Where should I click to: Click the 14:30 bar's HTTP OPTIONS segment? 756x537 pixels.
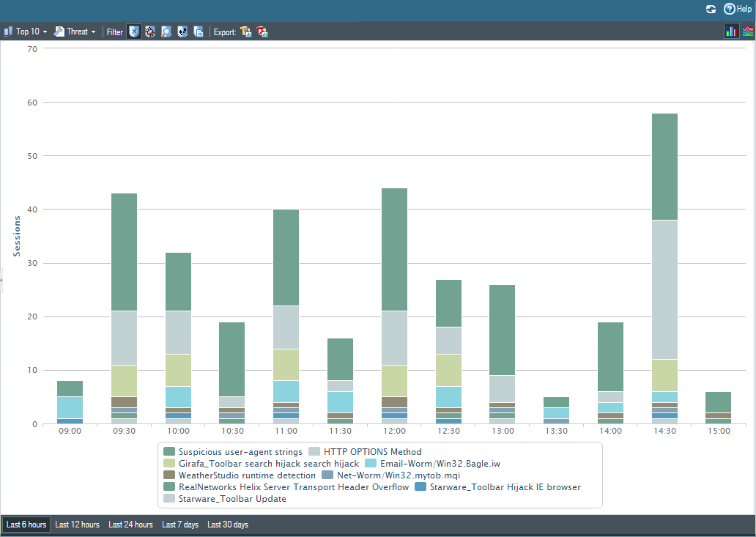coord(664,289)
